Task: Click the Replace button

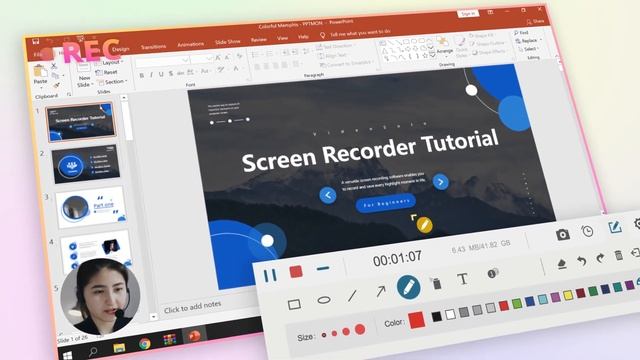Action: (x=528, y=41)
